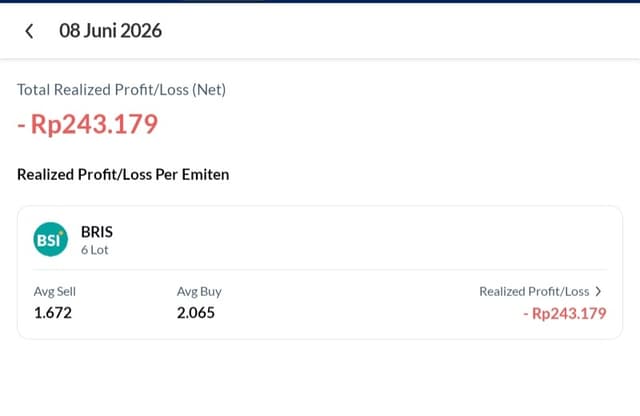Tap empty area below the BRIS card
Screen dimensions: 640x416
click(x=320, y=378)
